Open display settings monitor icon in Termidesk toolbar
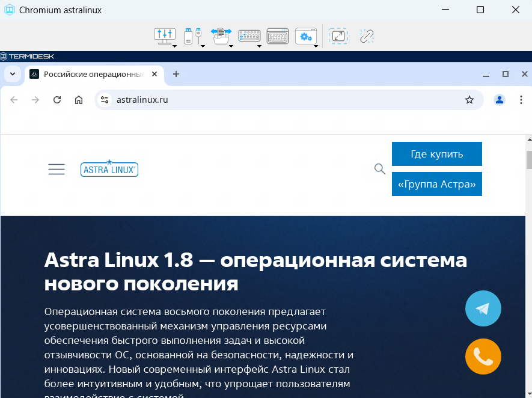This screenshot has width=532, height=398. coord(164,36)
